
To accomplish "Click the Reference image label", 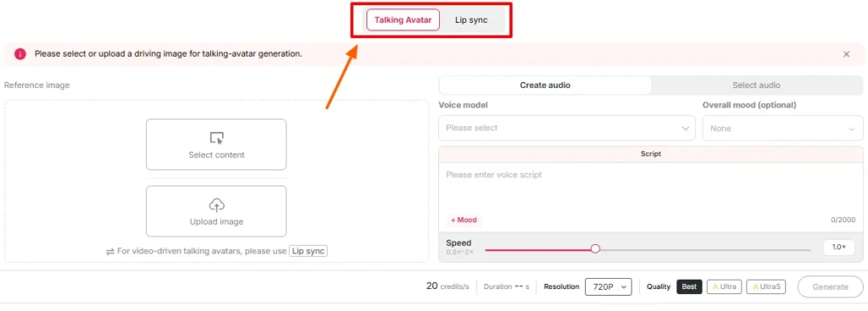I will tap(36, 86).
